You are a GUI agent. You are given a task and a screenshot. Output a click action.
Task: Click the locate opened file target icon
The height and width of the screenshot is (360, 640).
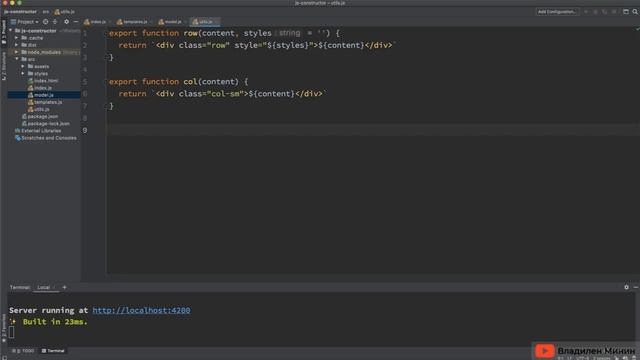coord(45,22)
